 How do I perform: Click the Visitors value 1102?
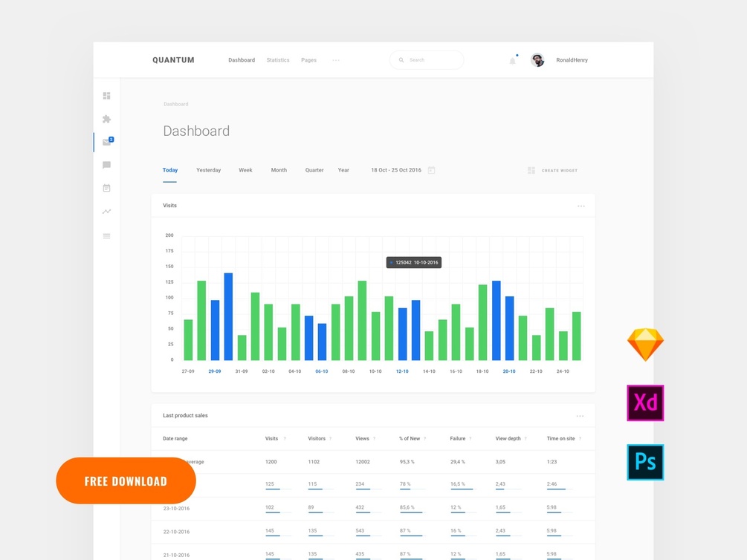[x=314, y=462]
